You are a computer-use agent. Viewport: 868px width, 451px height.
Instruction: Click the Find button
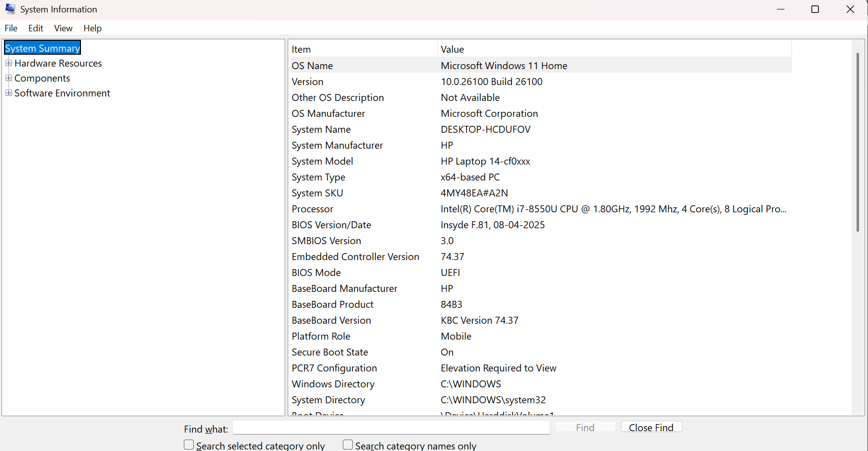[x=585, y=428]
